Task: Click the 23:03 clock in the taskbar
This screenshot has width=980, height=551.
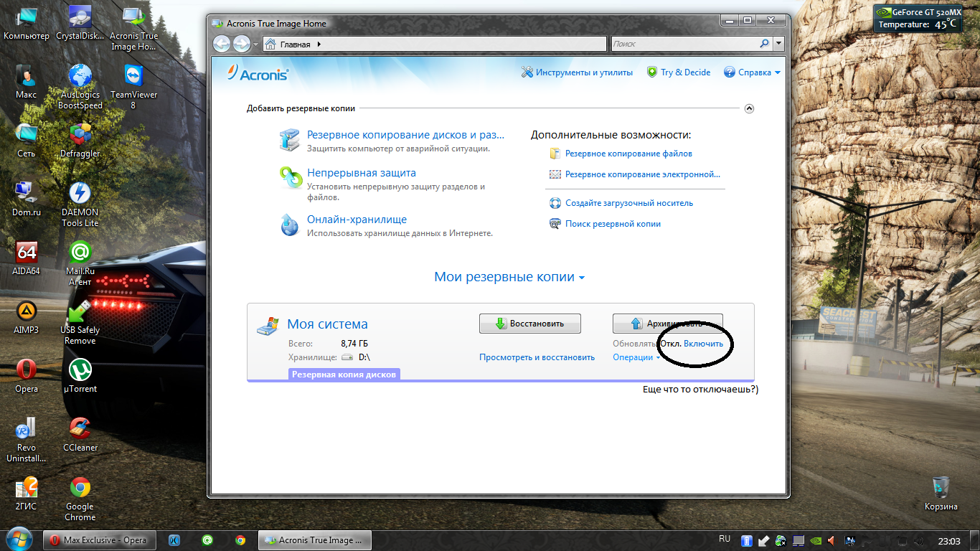Action: pos(949,540)
